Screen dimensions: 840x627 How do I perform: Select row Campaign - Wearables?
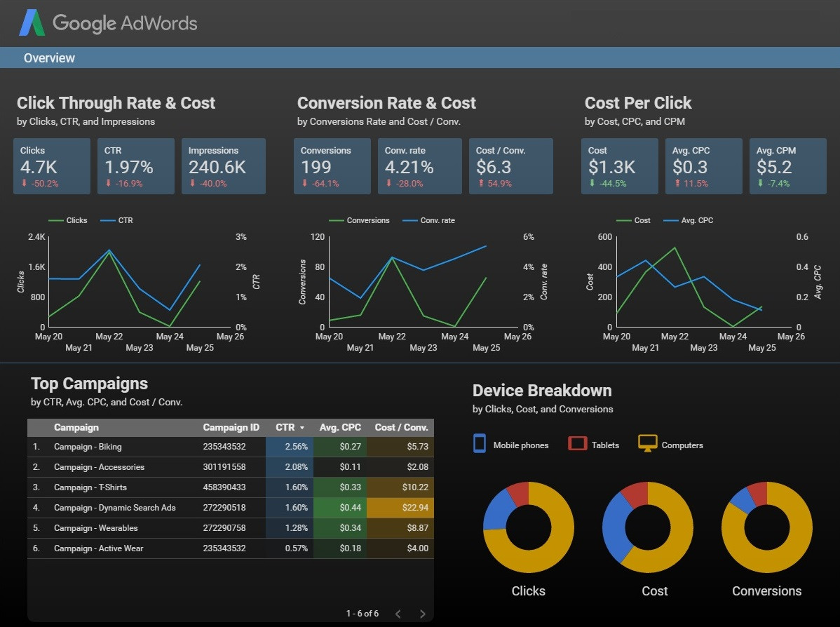pos(231,528)
